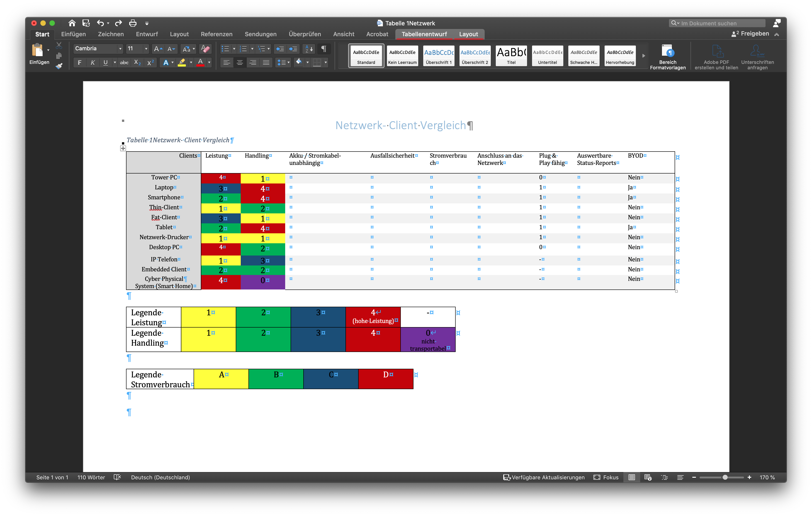This screenshot has height=516, width=812.
Task: Switch to the Einfügen ribbon tab
Action: pos(73,34)
